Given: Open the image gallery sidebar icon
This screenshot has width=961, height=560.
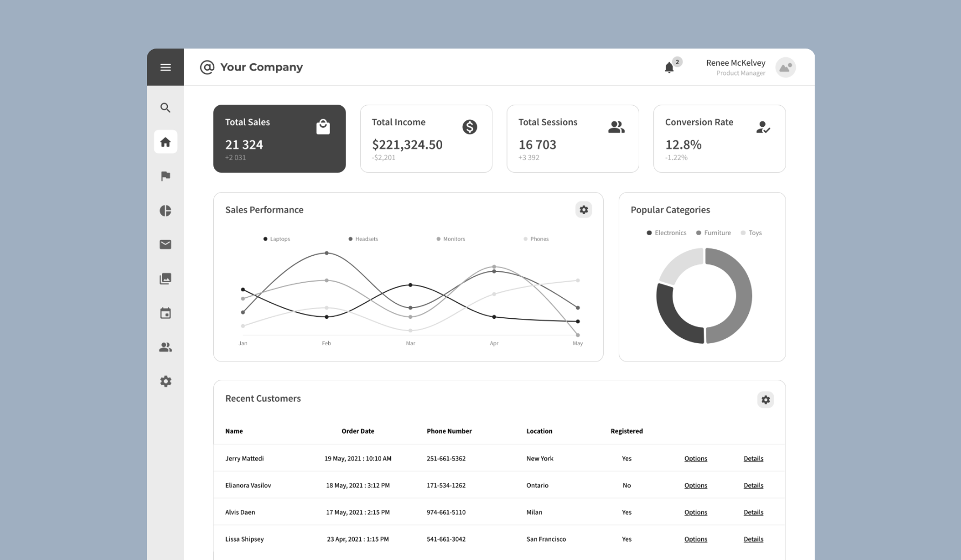Looking at the screenshot, I should click(x=165, y=279).
